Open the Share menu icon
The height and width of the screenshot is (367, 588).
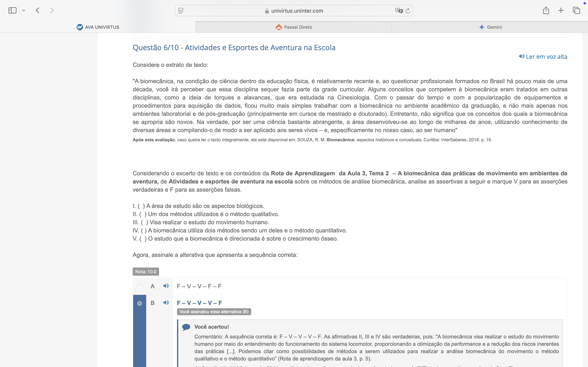tap(546, 10)
